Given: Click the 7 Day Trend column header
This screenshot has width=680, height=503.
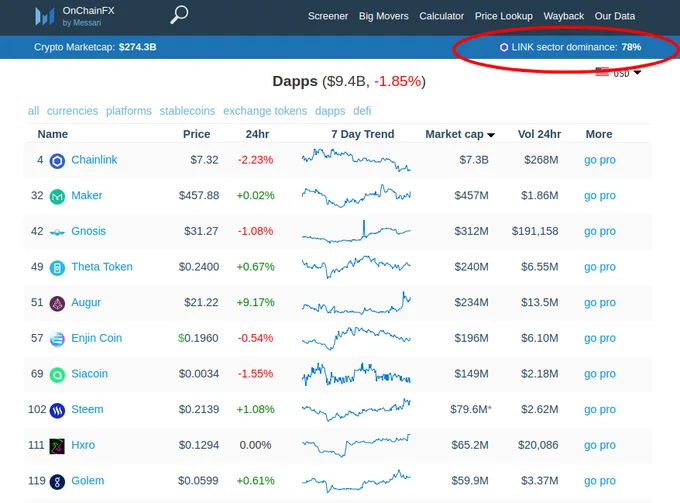Looking at the screenshot, I should [x=363, y=134].
